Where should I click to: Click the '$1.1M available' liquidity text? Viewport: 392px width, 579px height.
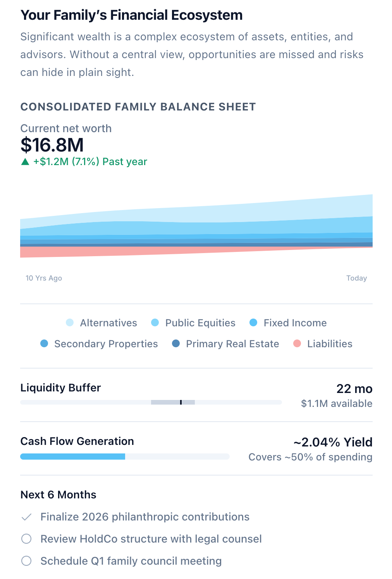pyautogui.click(x=336, y=403)
